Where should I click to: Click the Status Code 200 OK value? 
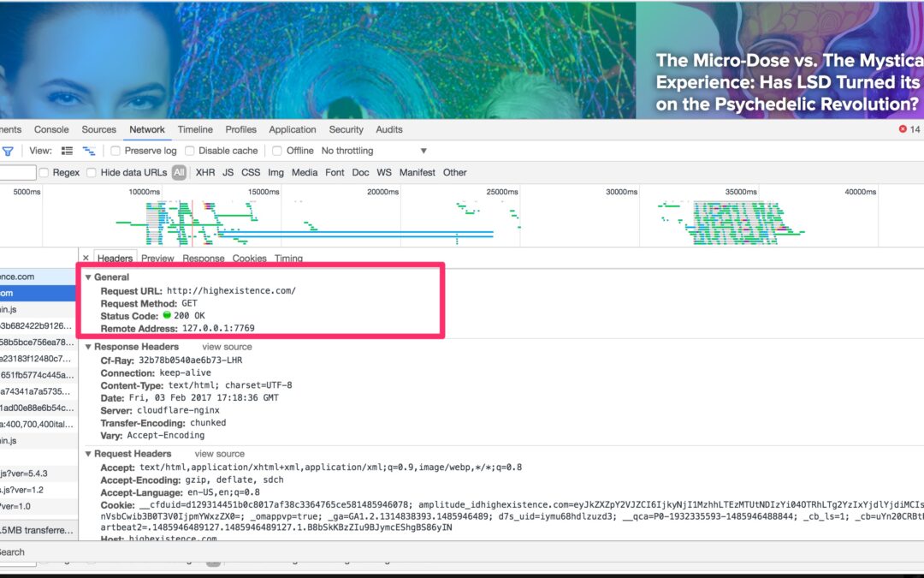tap(189, 315)
